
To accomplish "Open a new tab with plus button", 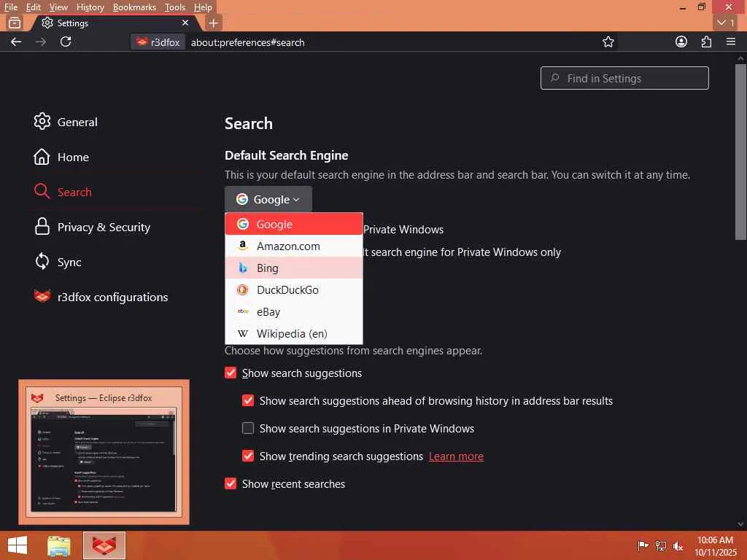I will pos(214,23).
